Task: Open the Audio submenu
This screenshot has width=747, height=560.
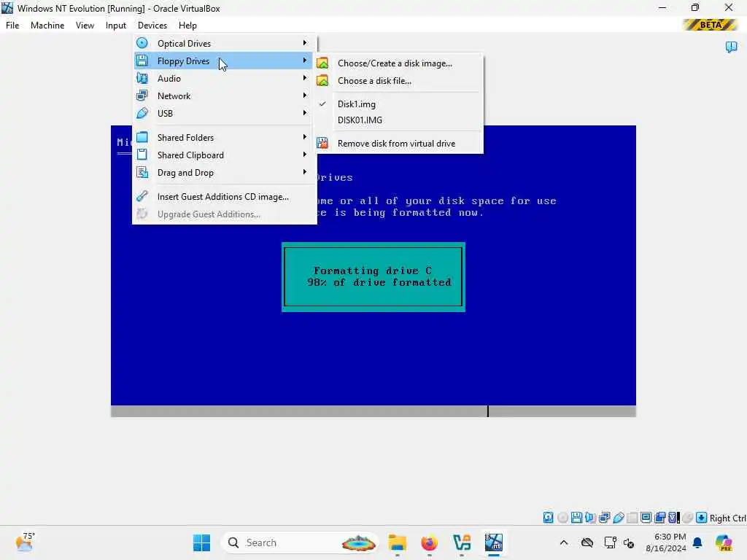Action: coord(224,79)
